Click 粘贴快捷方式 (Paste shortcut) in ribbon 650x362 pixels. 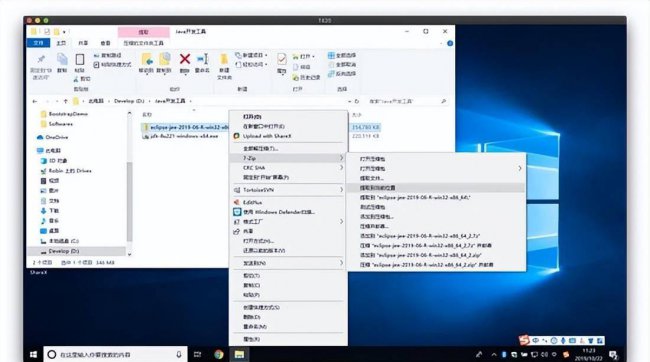point(112,65)
